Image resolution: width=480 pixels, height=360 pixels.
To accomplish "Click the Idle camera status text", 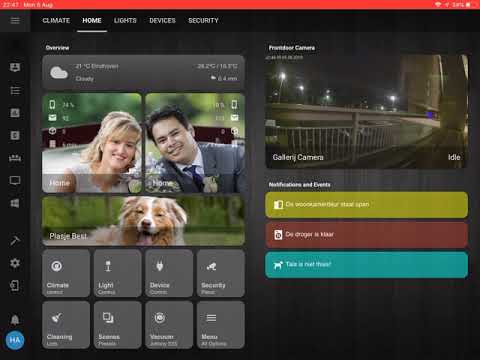I will 454,157.
